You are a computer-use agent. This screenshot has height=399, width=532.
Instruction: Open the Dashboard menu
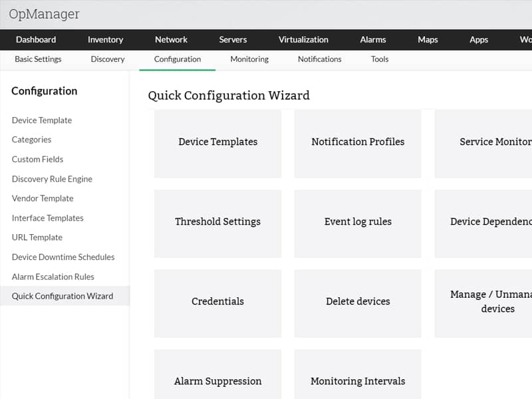click(x=36, y=40)
